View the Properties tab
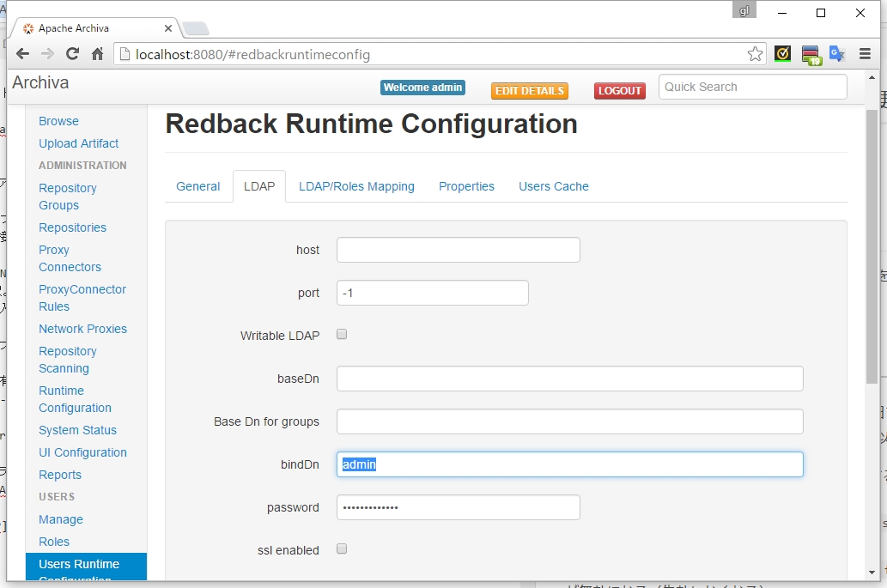 pyautogui.click(x=466, y=186)
